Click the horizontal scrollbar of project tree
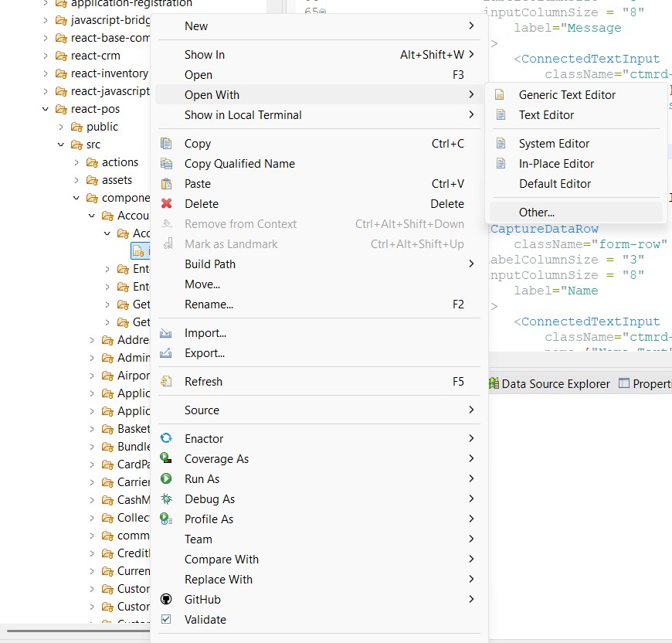 pyautogui.click(x=77, y=631)
